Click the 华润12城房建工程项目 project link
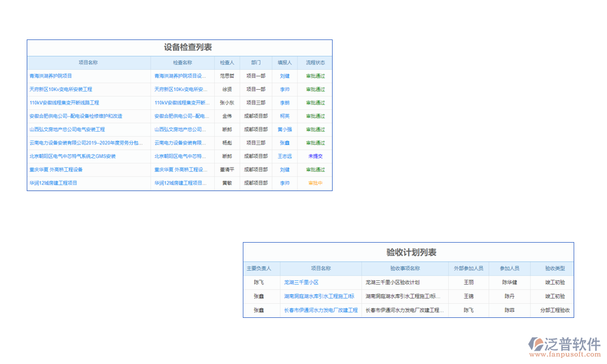The width and height of the screenshot is (607, 364). 53,183
